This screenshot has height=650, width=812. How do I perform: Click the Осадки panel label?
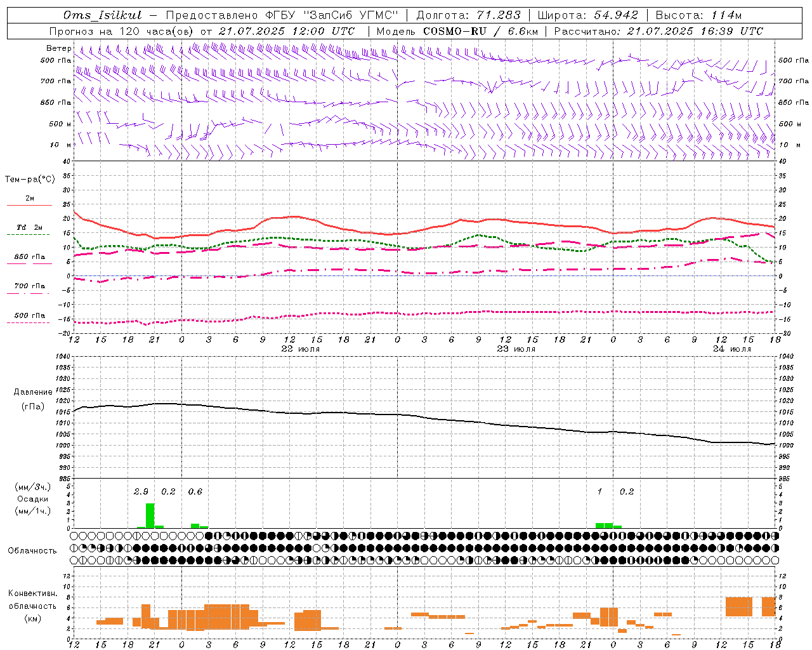click(32, 499)
